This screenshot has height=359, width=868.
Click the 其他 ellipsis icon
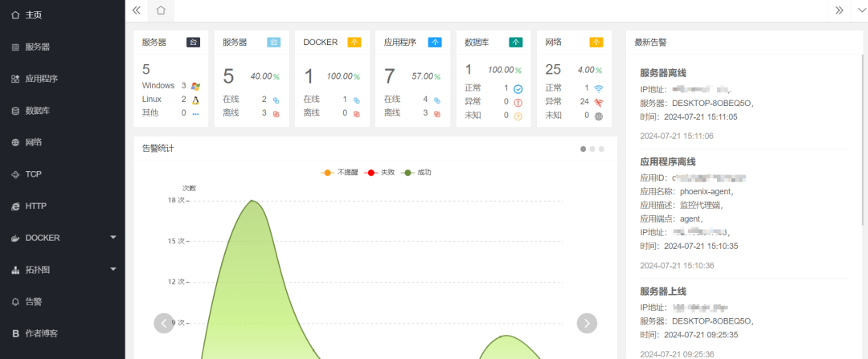coord(195,114)
